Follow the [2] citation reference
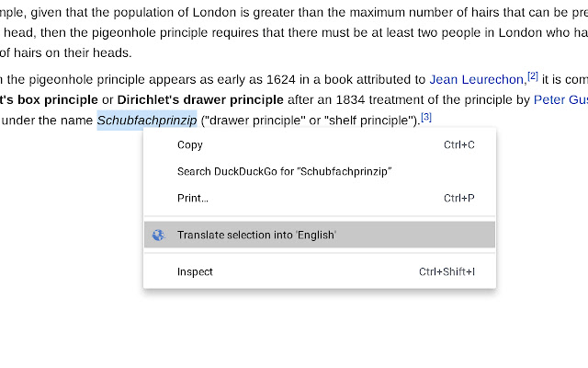Screen dimensions: 588x368 point(532,75)
